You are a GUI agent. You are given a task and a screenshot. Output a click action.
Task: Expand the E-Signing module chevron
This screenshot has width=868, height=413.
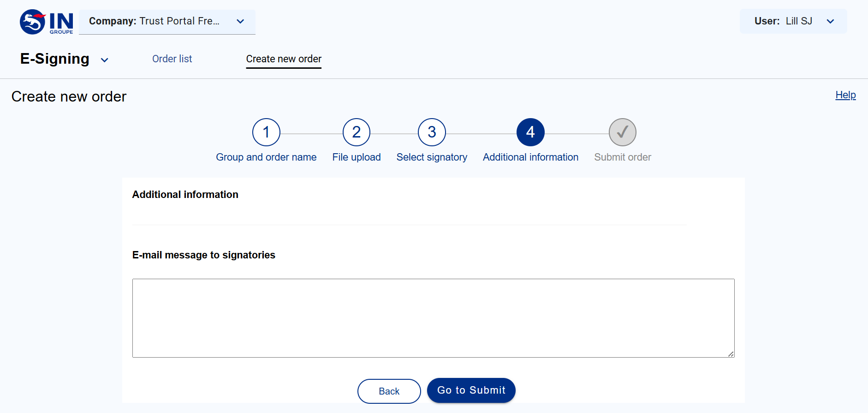tap(105, 60)
